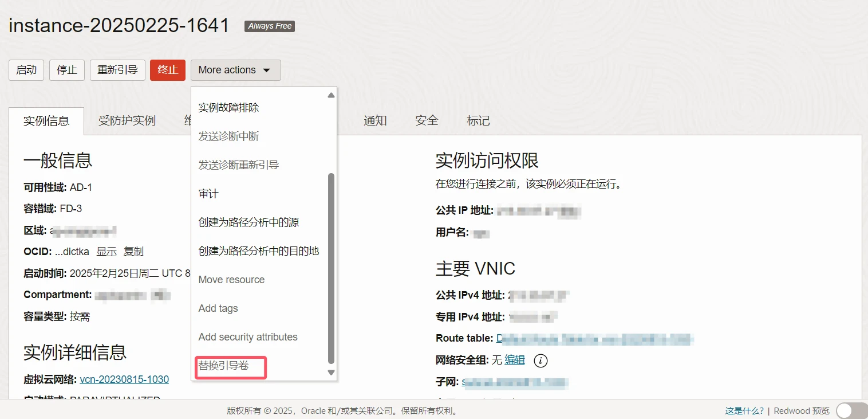Open the 安全 tab

427,121
